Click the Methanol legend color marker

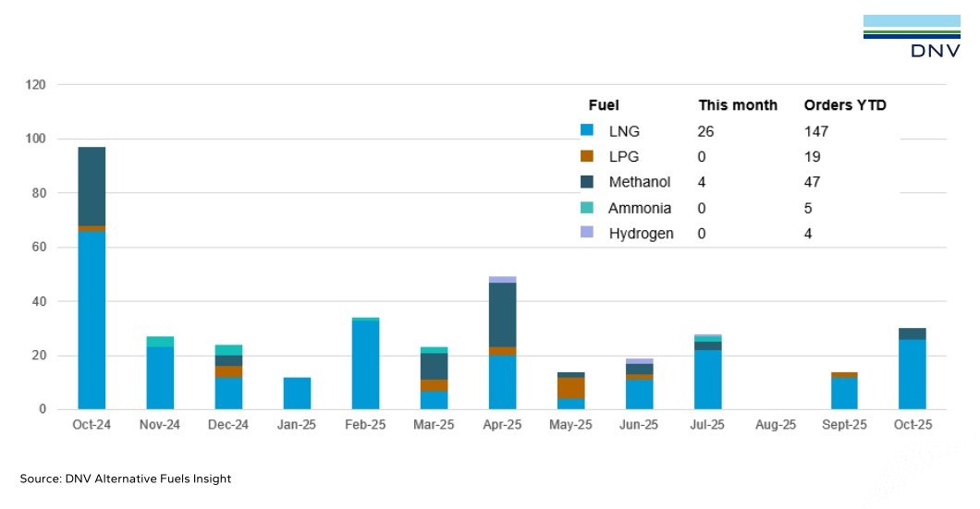click(x=586, y=182)
